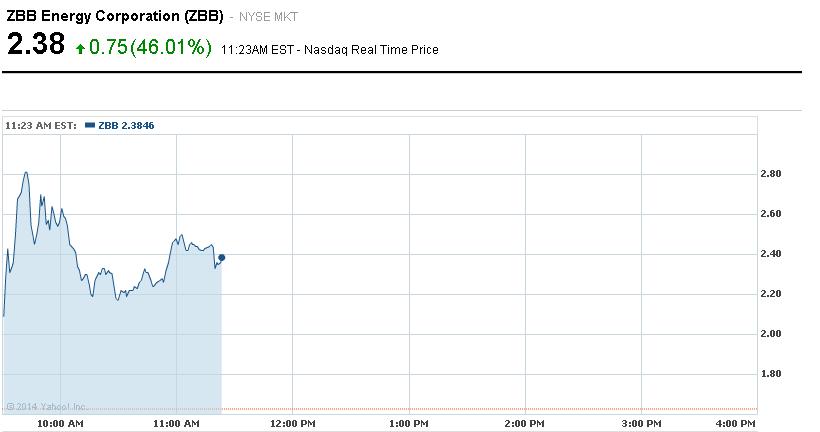Screen dimensions: 820x432
Task: Click the current price dot on chart line
Action: (221, 258)
